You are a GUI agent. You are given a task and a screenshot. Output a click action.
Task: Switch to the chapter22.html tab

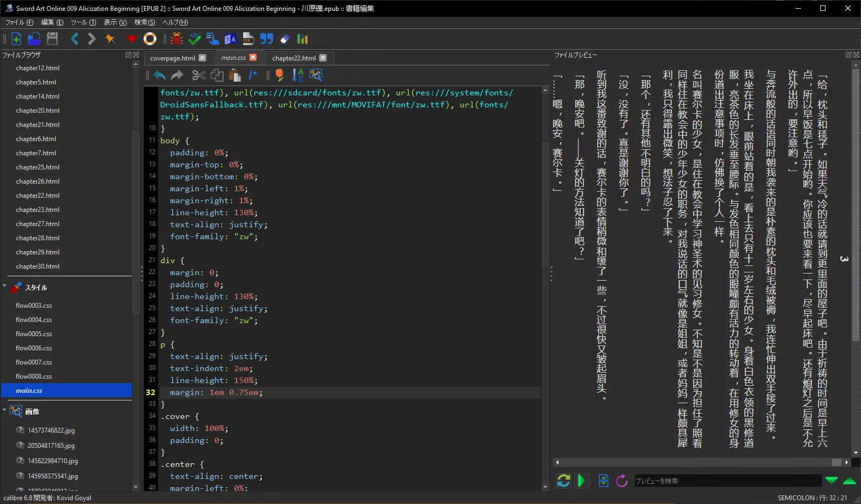coord(293,58)
